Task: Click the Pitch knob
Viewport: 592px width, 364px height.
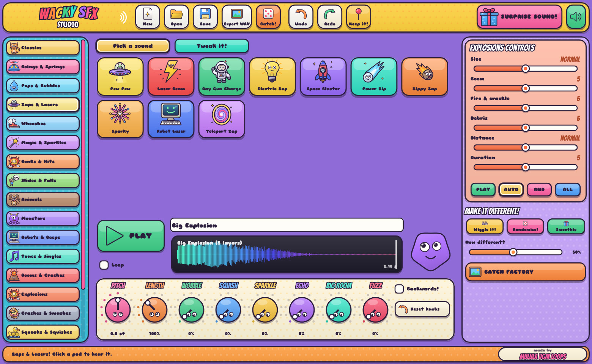Action: pyautogui.click(x=118, y=310)
